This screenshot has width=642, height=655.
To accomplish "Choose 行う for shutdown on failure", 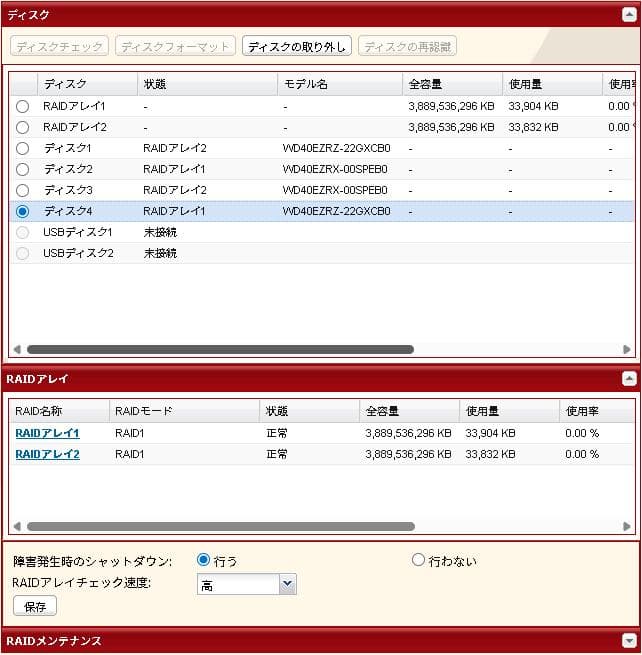I will [204, 560].
